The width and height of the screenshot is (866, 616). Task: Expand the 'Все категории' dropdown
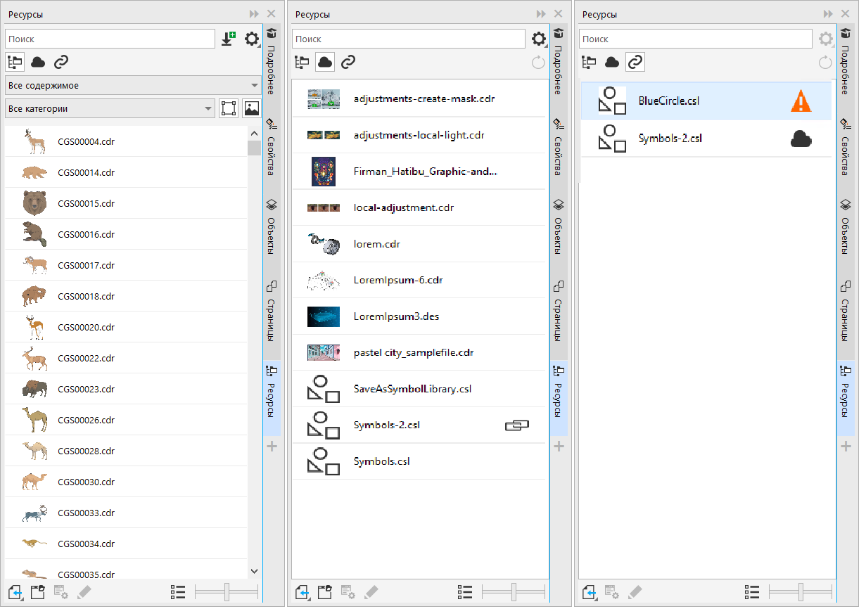tap(110, 109)
